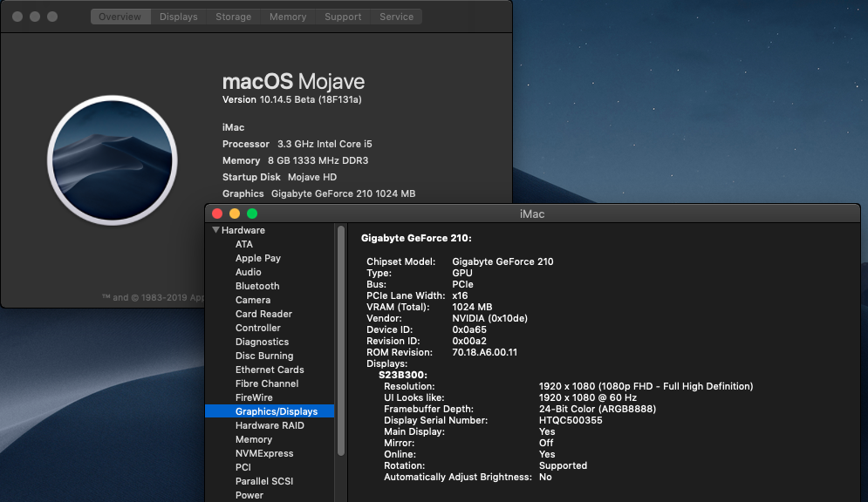Click the Display Serial Number value HTQC500355
868x502 pixels.
click(571, 420)
